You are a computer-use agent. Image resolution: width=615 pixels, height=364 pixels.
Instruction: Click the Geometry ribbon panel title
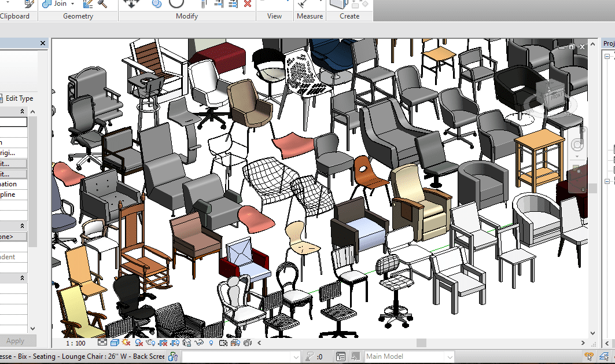pos(78,16)
